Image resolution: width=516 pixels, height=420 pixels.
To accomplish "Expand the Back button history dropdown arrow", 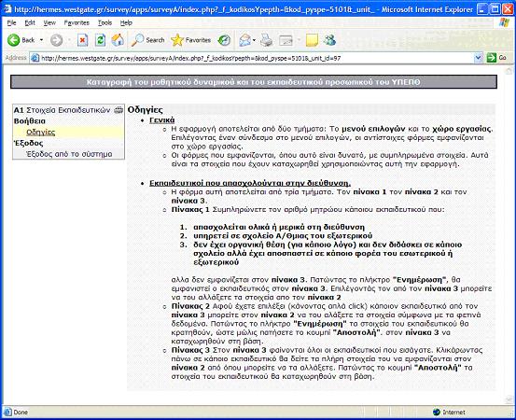I will [x=41, y=40].
